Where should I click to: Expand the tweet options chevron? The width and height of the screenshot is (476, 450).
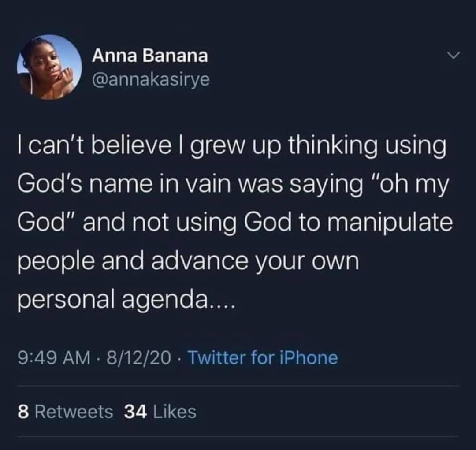point(454,55)
